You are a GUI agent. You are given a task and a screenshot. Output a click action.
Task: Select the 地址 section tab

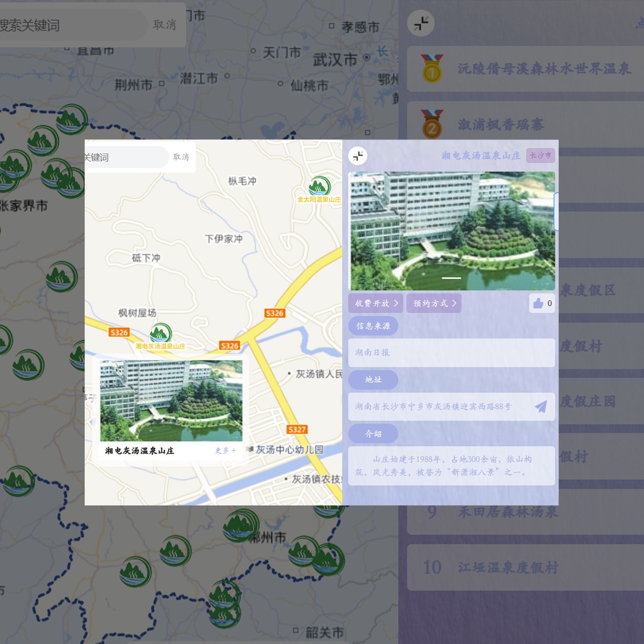click(x=373, y=380)
